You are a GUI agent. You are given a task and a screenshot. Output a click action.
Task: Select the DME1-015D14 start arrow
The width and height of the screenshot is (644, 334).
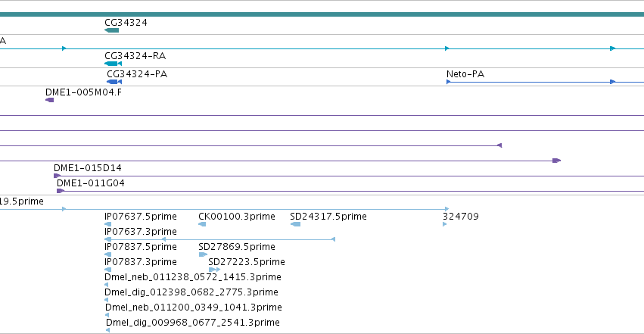pos(57,176)
